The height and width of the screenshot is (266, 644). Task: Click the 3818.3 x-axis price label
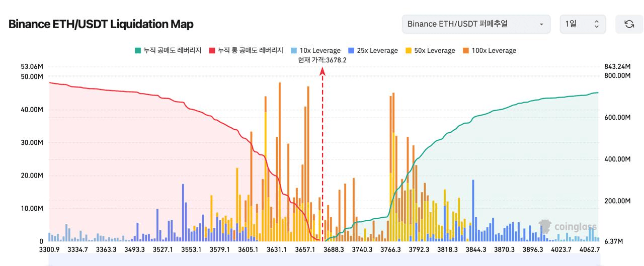click(447, 249)
